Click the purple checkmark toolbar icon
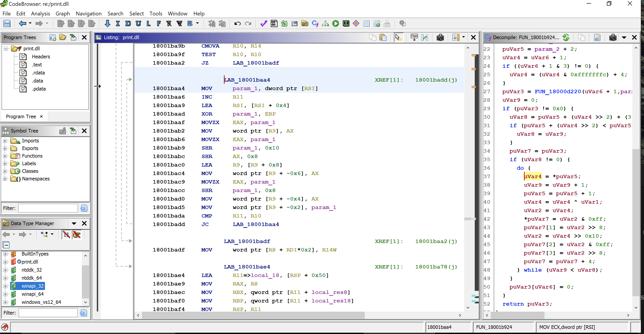 click(263, 23)
